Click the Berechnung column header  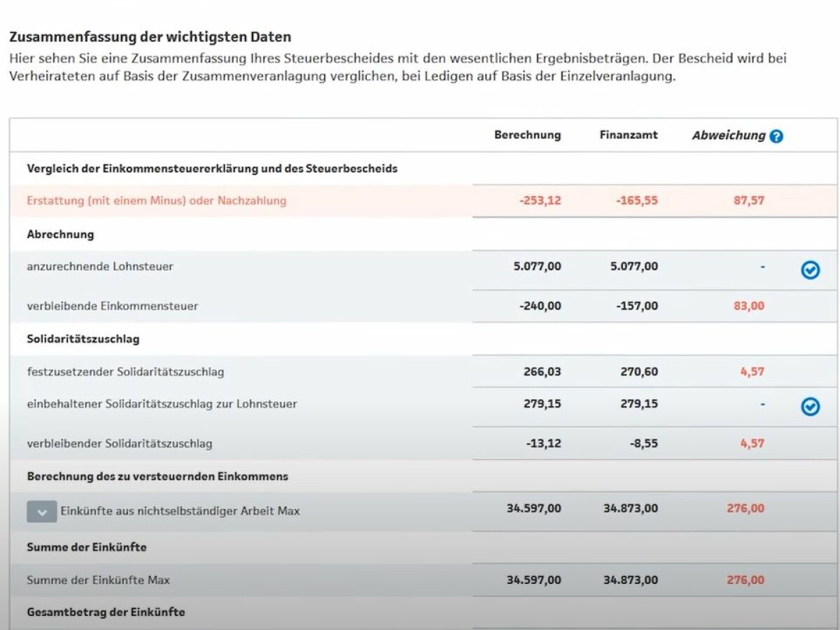[527, 135]
